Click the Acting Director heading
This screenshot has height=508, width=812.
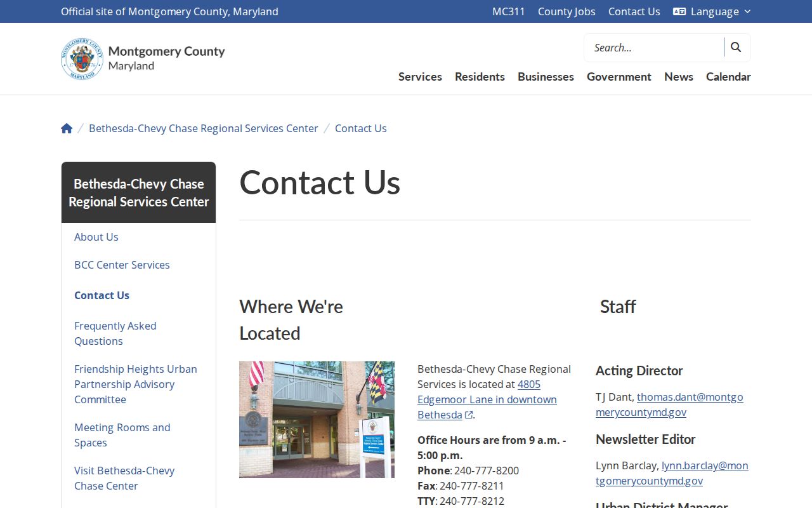pos(639,371)
